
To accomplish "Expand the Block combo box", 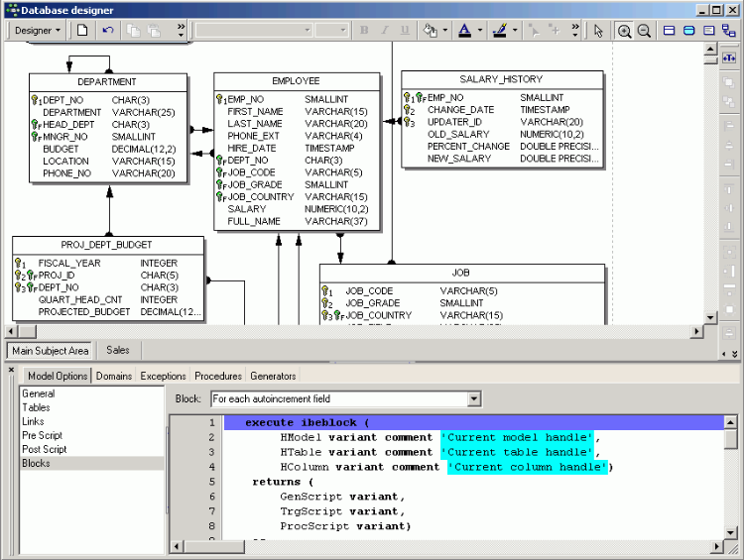I will (x=474, y=398).
